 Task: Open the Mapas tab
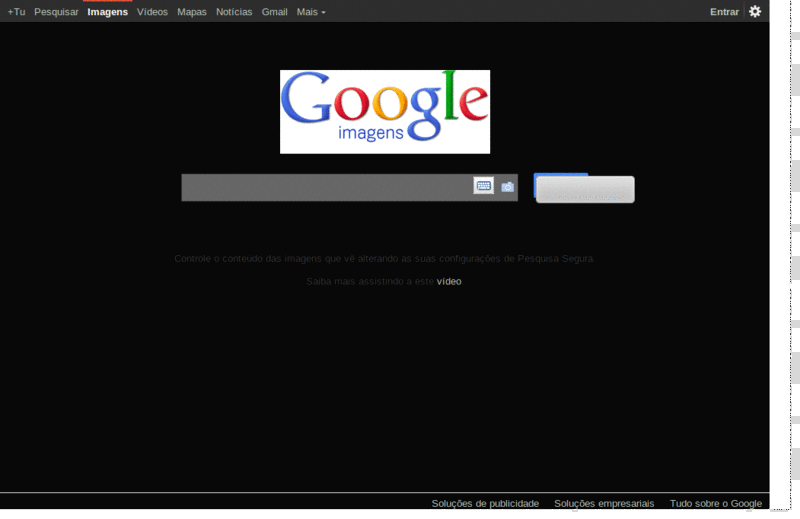[192, 12]
